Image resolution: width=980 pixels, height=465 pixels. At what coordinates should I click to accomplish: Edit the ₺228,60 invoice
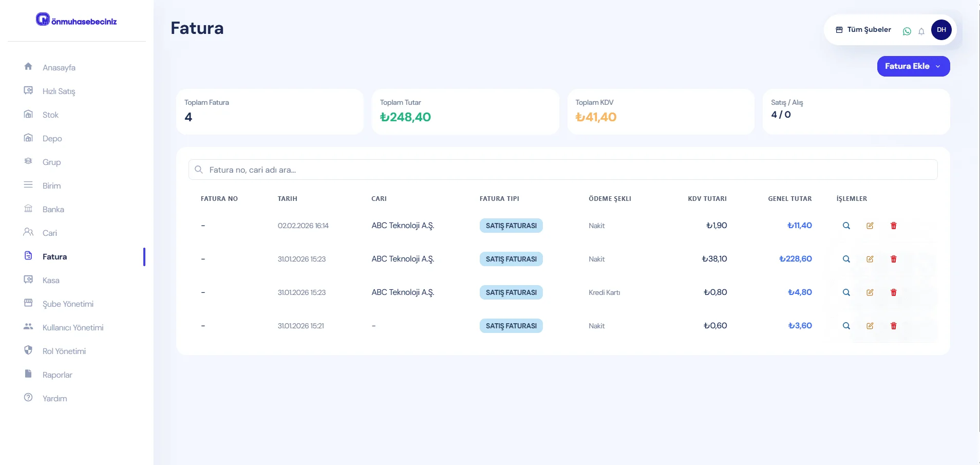(870, 259)
